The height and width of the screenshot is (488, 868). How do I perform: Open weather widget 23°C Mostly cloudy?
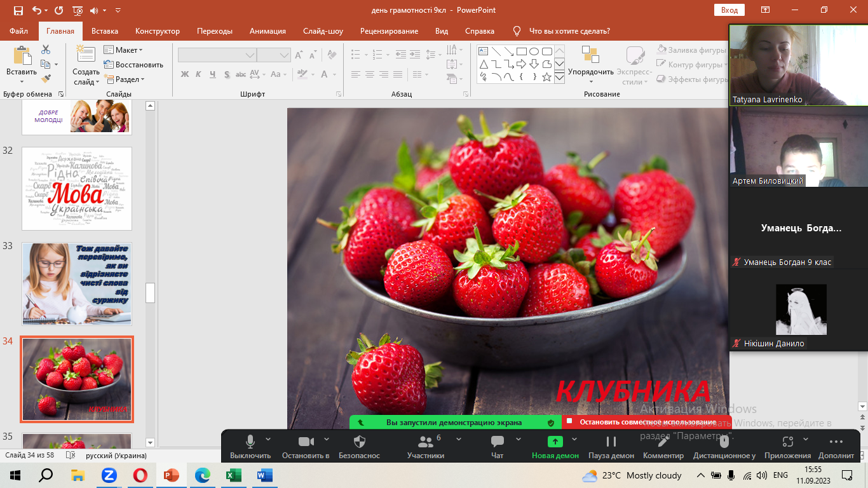point(632,475)
